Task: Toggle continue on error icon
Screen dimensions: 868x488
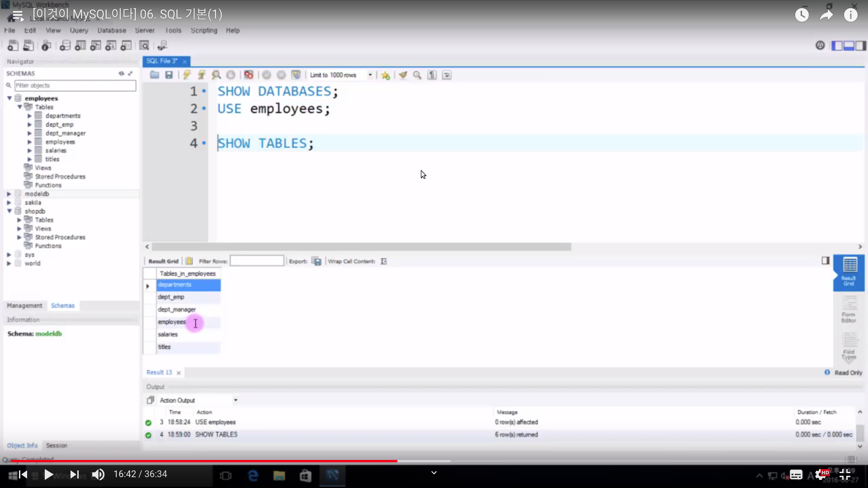Action: click(249, 75)
